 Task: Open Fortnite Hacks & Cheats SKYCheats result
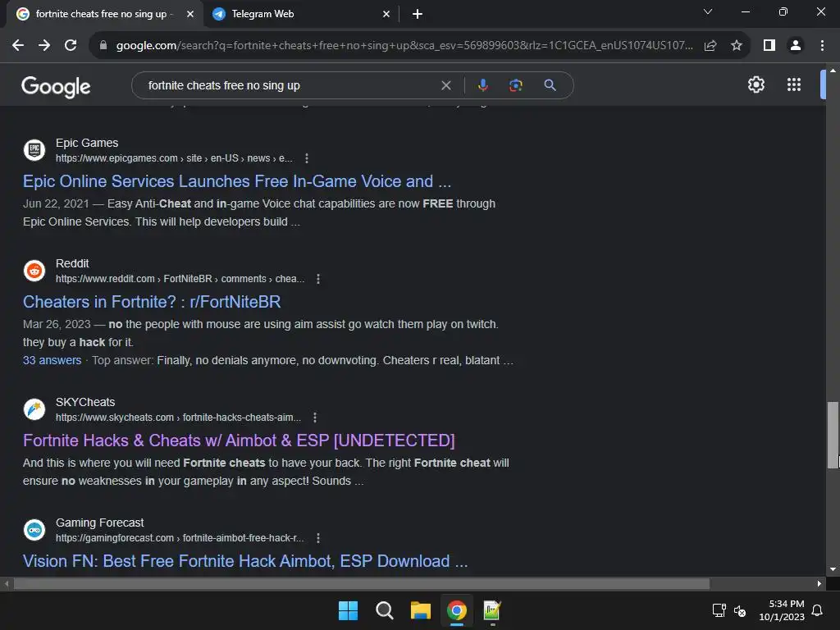pos(239,441)
